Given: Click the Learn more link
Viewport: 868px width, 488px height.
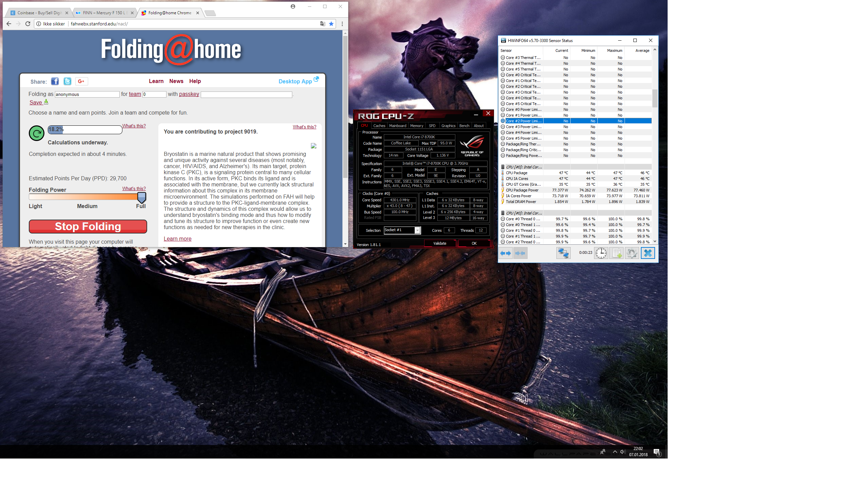Looking at the screenshot, I should coord(178,239).
